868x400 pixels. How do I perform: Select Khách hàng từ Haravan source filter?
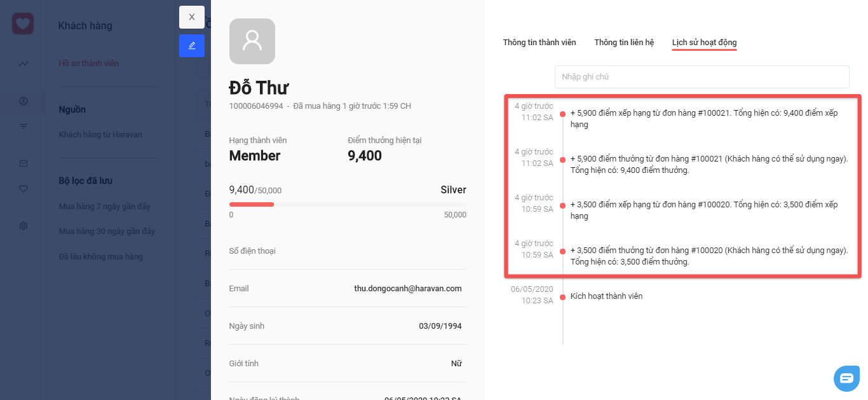click(100, 135)
